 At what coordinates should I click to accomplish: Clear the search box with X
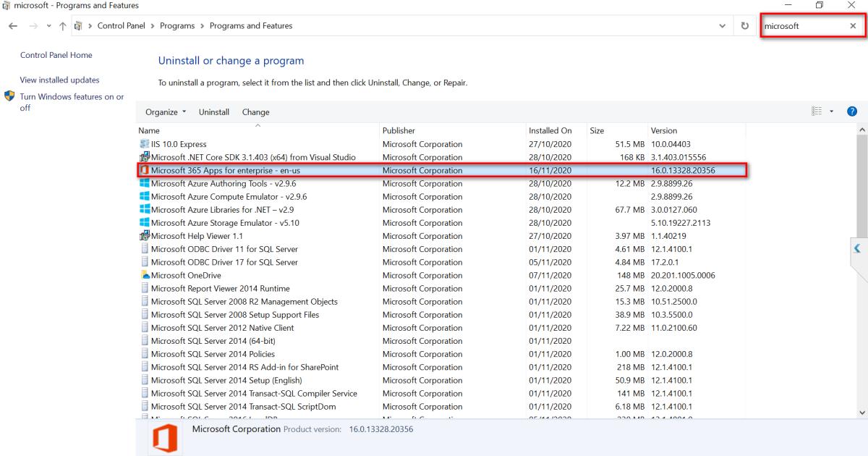click(853, 26)
